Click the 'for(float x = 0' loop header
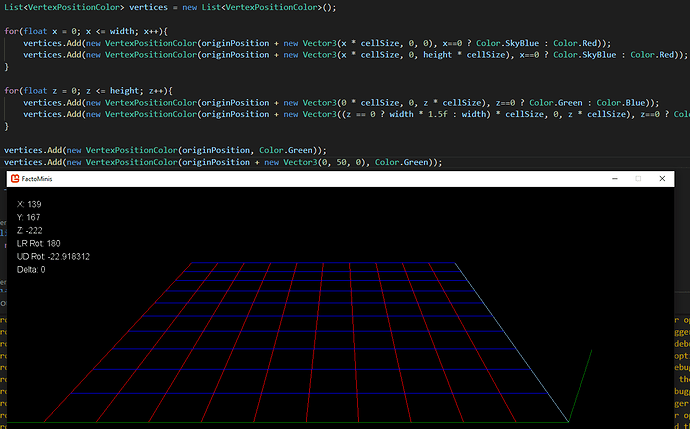 [x=86, y=31]
